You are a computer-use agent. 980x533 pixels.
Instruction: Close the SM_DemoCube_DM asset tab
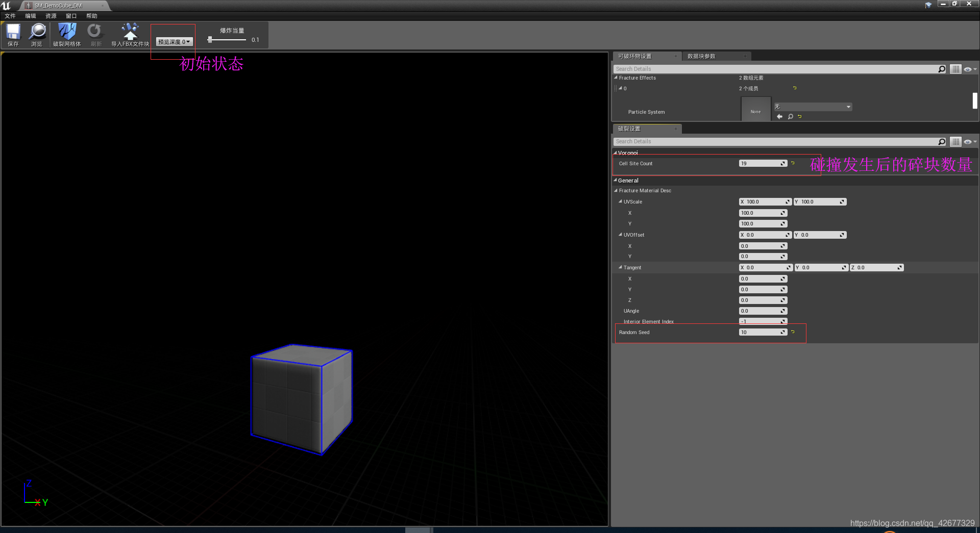[x=102, y=6]
